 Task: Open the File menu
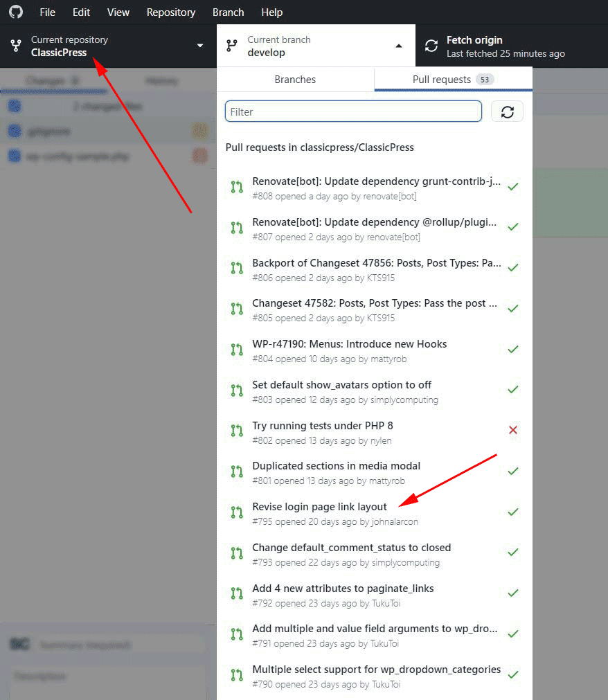47,12
